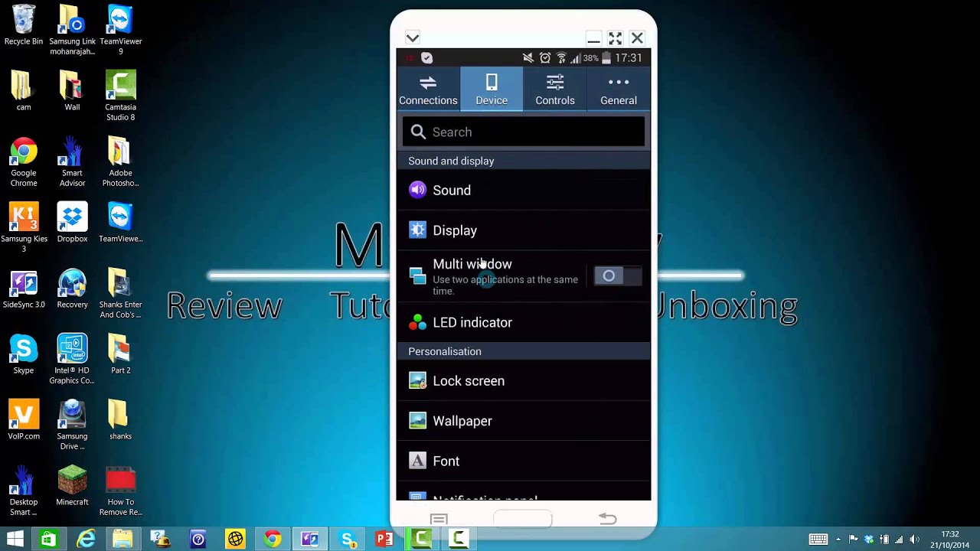Open the Multi window option text
This screenshot has height=551, width=980.
click(x=505, y=276)
